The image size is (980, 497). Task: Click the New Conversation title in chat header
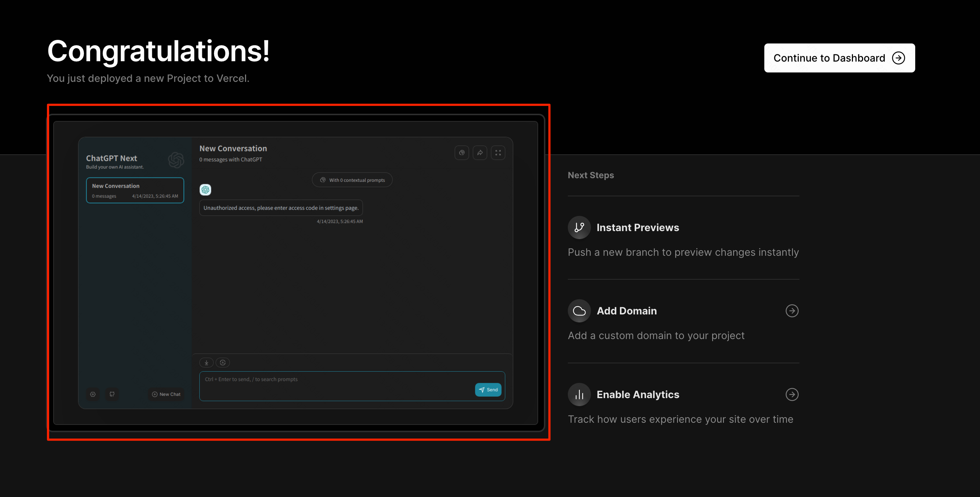[233, 149]
